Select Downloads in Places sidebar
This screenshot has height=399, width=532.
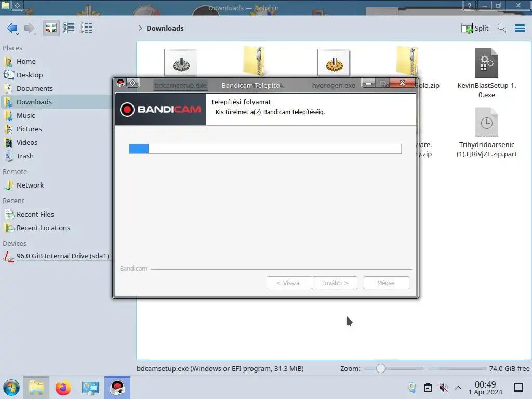point(56,102)
